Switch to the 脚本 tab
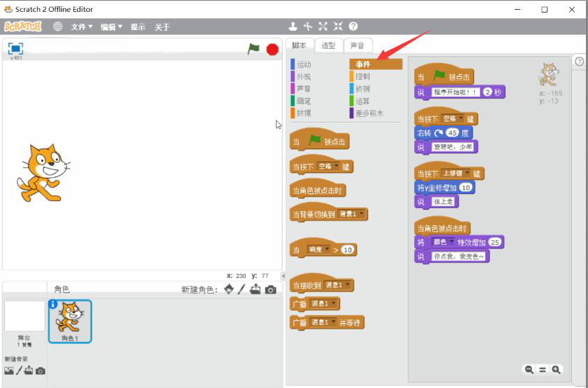 (299, 46)
